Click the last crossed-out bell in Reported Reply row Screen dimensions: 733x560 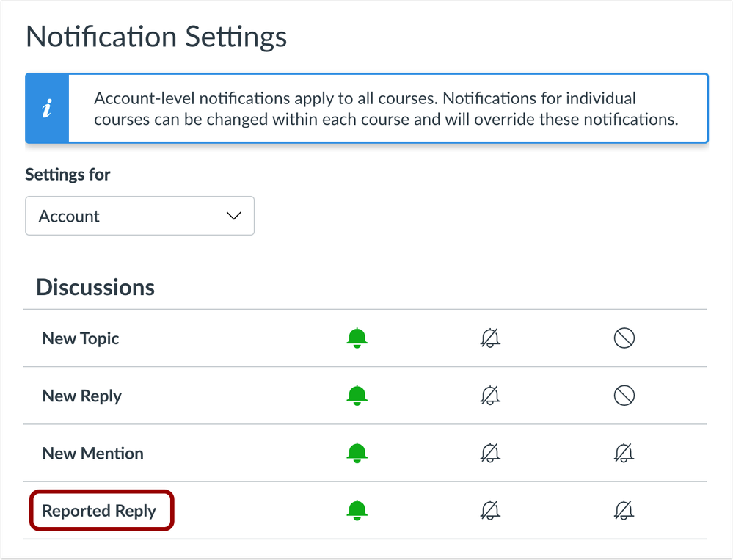(x=624, y=510)
